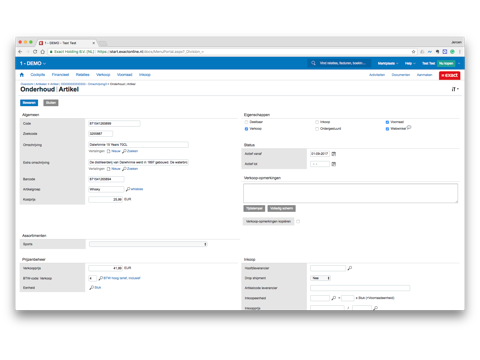480x360 pixels.
Task: Bookmark page with the star icon
Action: tap(413, 52)
